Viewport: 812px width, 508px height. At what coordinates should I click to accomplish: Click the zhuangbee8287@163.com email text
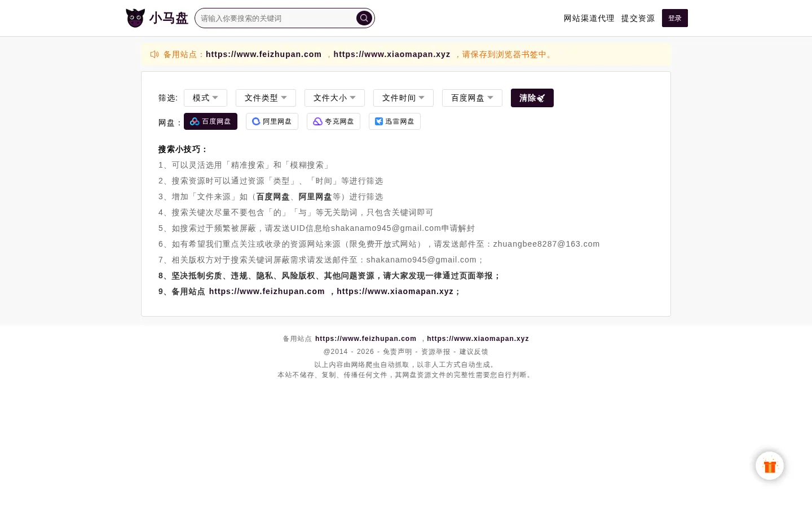pyautogui.click(x=546, y=244)
